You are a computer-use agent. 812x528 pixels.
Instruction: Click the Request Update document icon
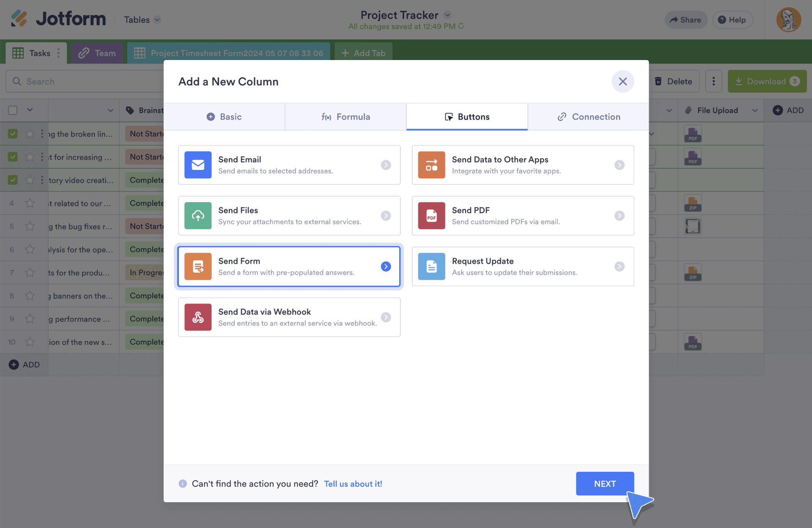click(x=431, y=266)
